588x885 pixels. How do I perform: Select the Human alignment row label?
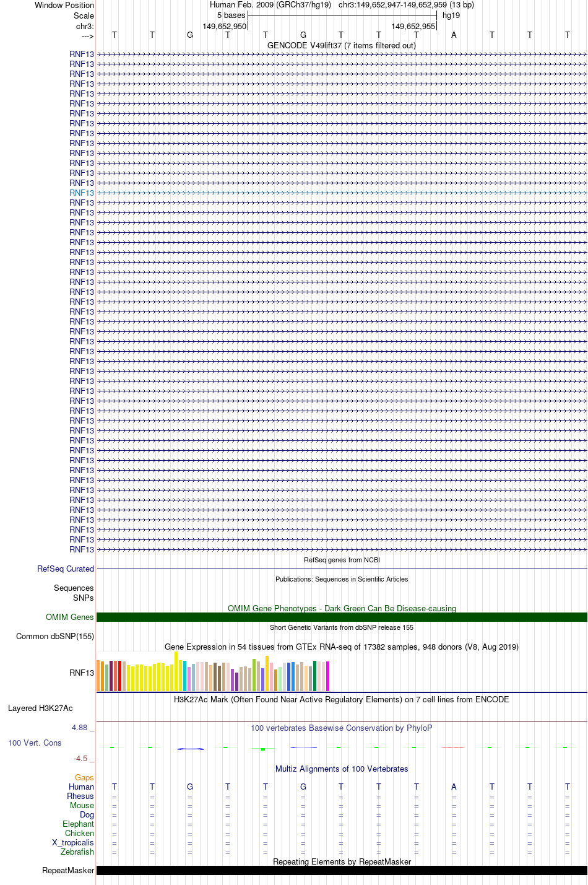[82, 787]
